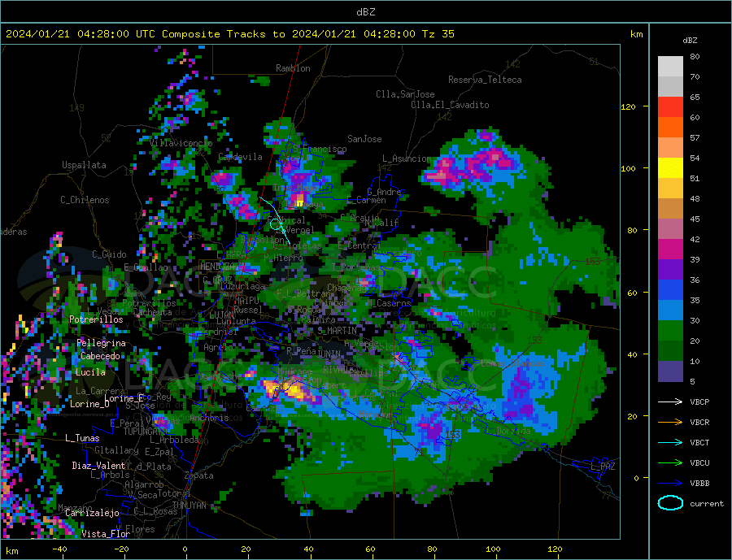The width and height of the screenshot is (732, 560).
Task: Click the Lomas Blancas place label
Action: [x=512, y=363]
